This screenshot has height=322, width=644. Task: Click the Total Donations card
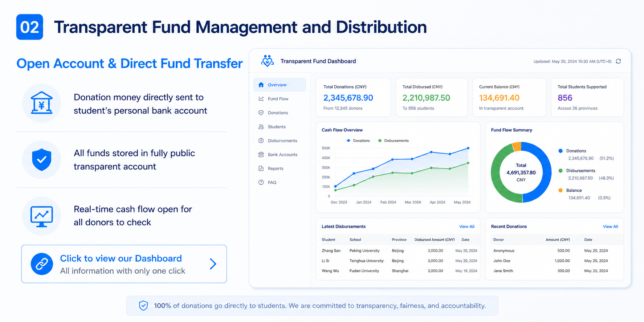[353, 97]
